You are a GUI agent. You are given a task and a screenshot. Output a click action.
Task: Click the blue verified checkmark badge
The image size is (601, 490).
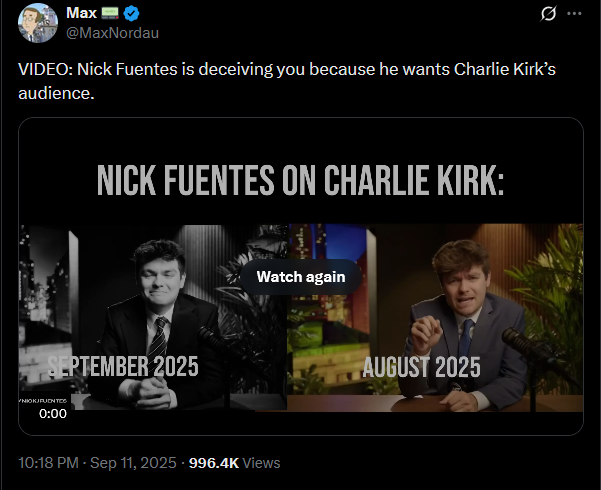click(x=133, y=13)
